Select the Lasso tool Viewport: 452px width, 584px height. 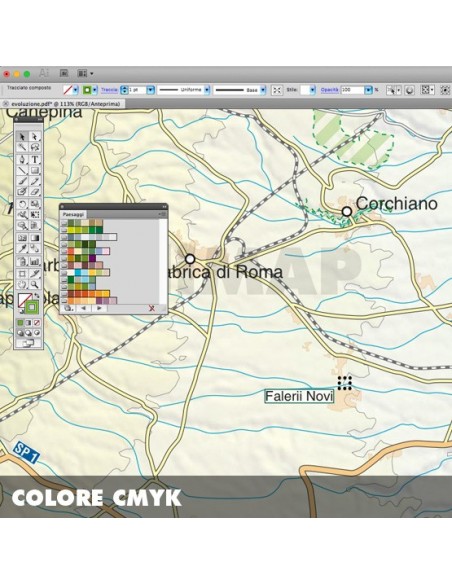tap(35, 147)
